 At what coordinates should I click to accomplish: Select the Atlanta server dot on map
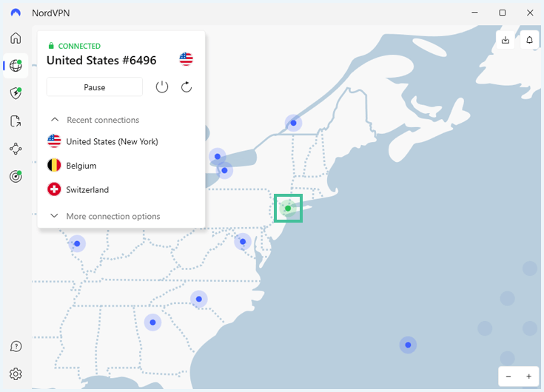coord(152,322)
